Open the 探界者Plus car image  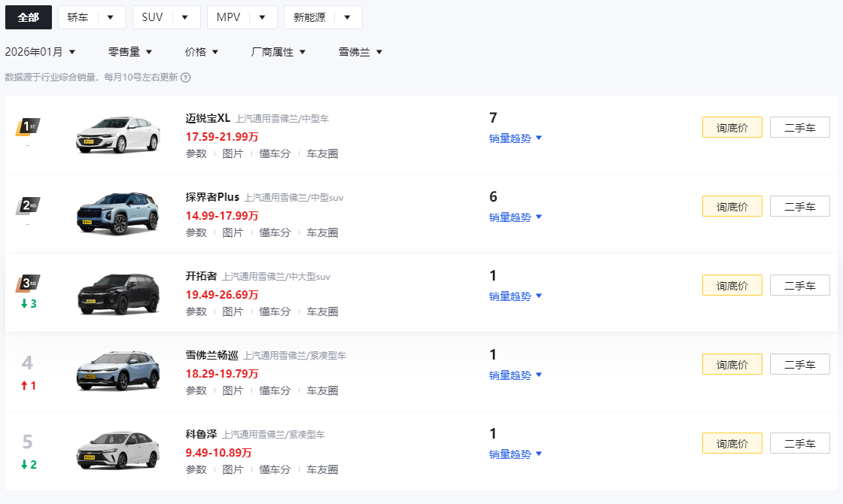tap(117, 214)
